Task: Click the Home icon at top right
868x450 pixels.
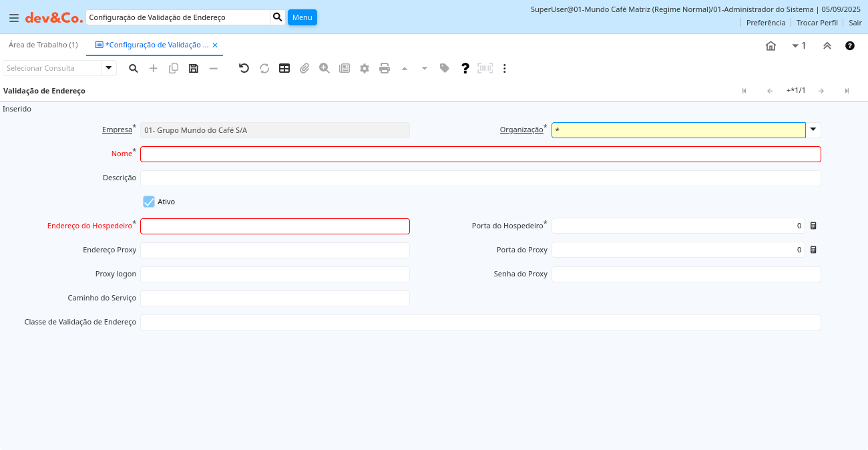Action: point(771,45)
